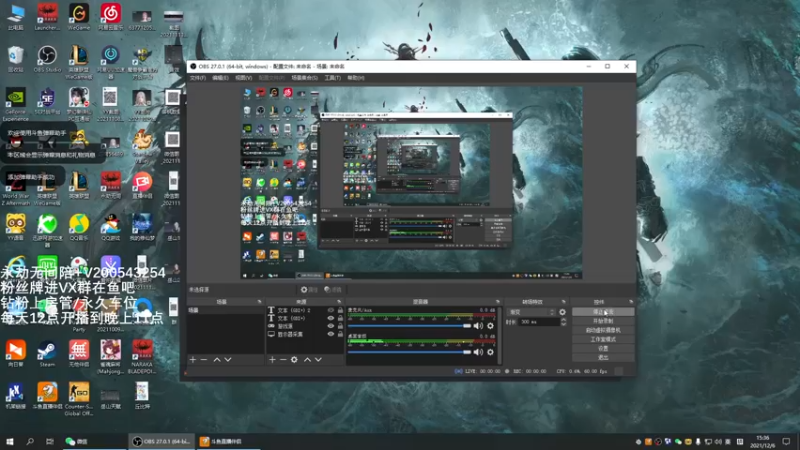
Task: Move scene up with the up arrow in Scenes panel
Action: (x=217, y=360)
